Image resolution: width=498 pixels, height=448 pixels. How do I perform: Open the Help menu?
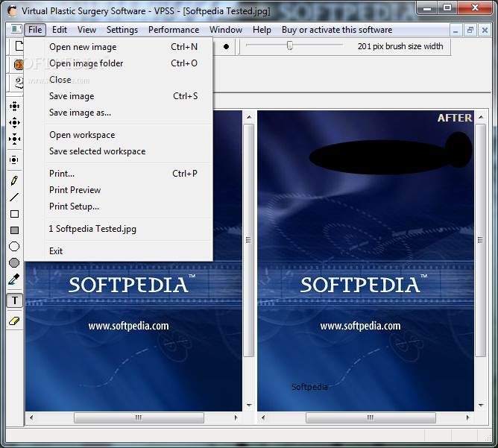(x=262, y=30)
